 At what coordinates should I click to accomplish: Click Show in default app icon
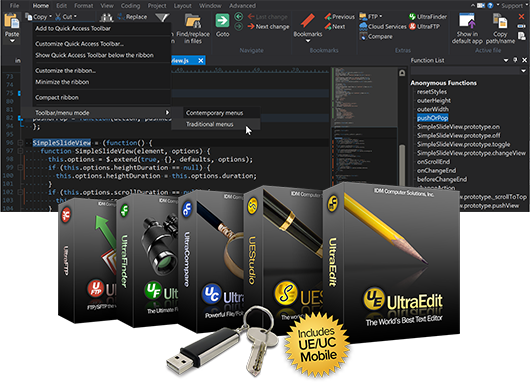(467, 21)
